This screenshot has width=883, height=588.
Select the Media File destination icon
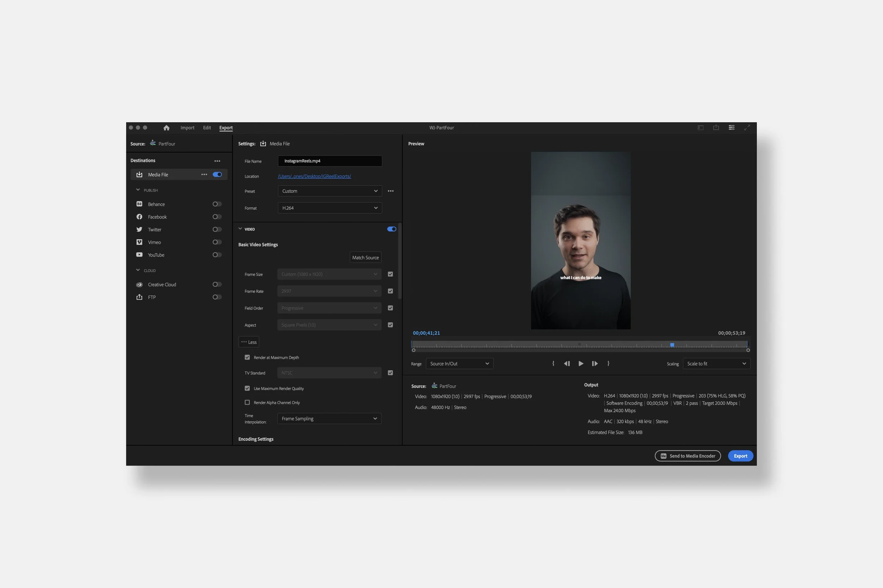click(x=139, y=174)
